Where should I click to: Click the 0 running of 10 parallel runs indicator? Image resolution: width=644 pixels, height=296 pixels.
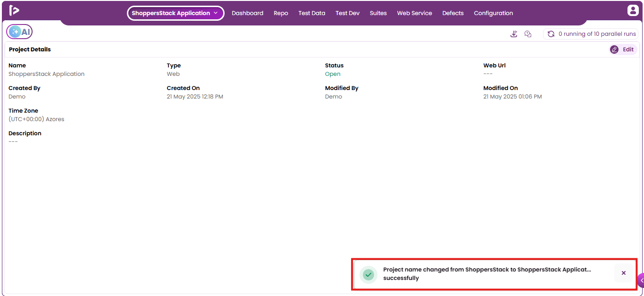point(591,34)
